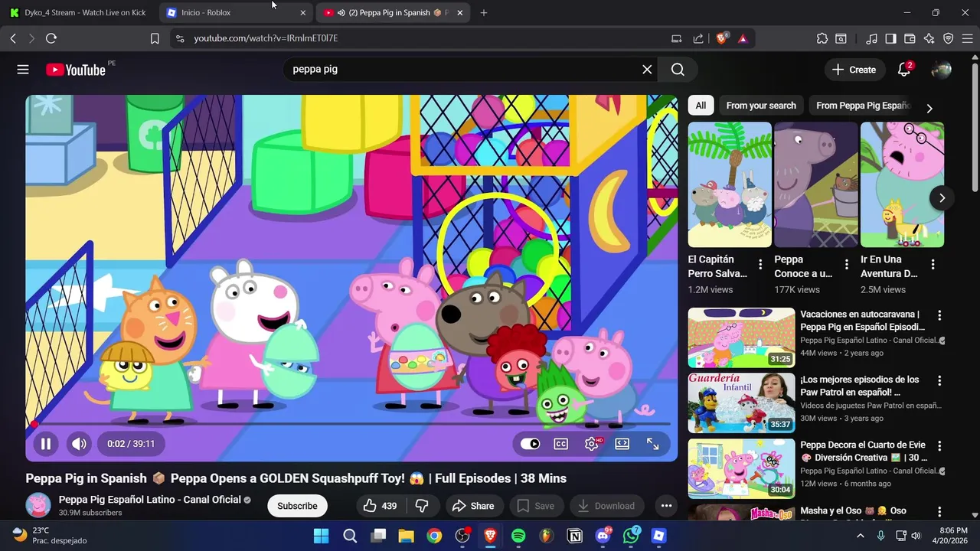
Task: Click the Download button
Action: tap(606, 506)
